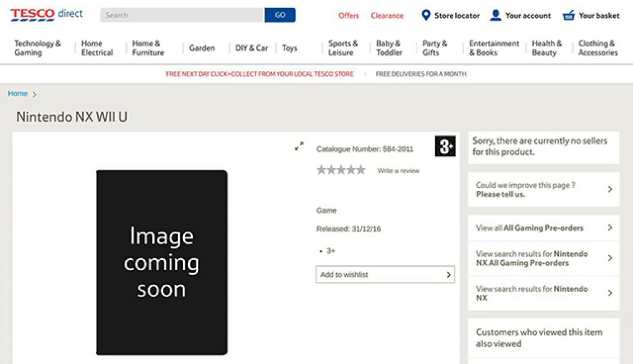
Task: Click the GO search button
Action: pos(280,15)
